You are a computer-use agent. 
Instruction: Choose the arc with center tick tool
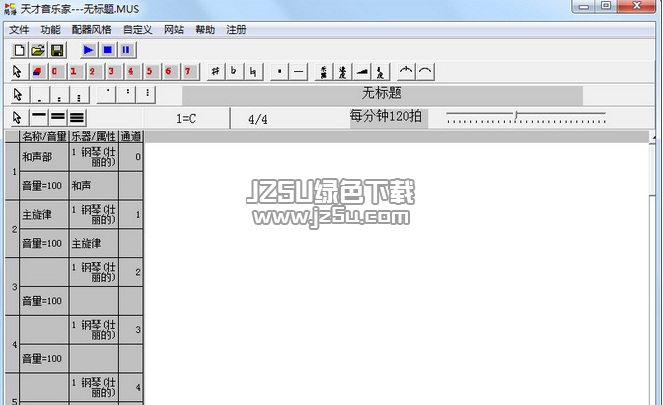click(x=406, y=71)
